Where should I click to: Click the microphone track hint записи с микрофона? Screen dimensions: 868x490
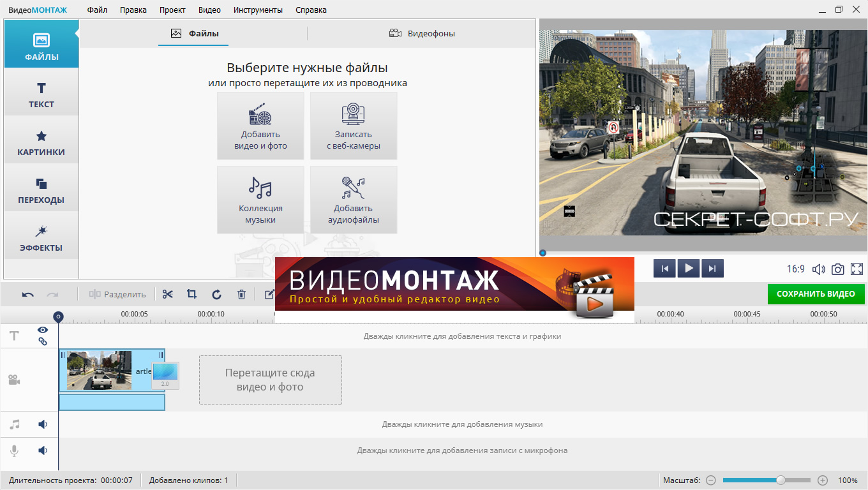[x=462, y=450]
